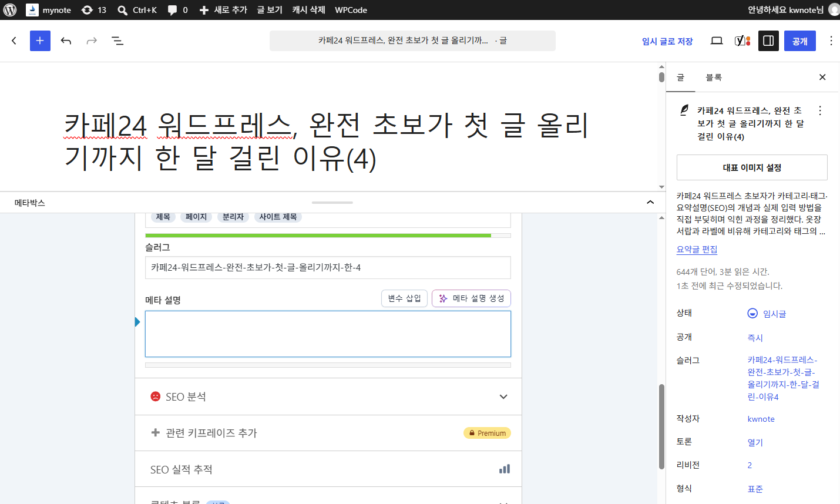Open the document overview list view

pyautogui.click(x=117, y=41)
